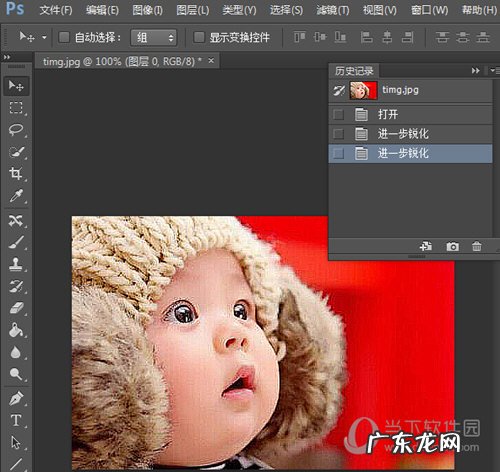Image resolution: width=500 pixels, height=472 pixels.
Task: Select the Eraser tool
Action: [16, 308]
